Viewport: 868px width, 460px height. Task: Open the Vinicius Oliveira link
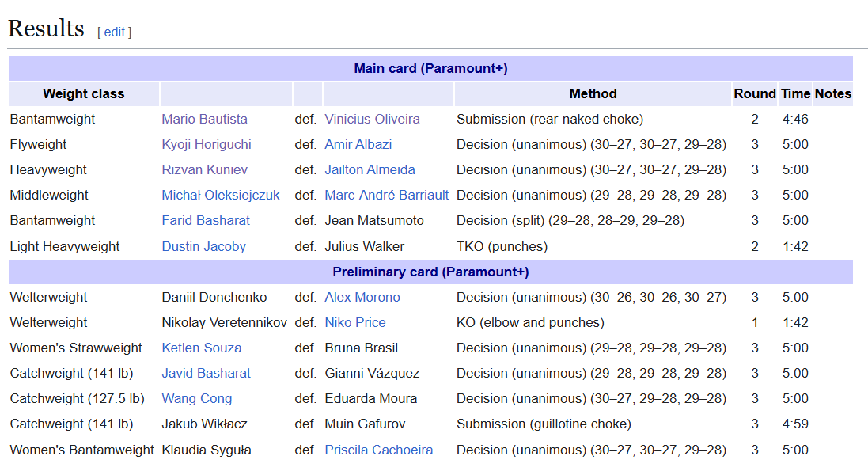click(x=372, y=119)
